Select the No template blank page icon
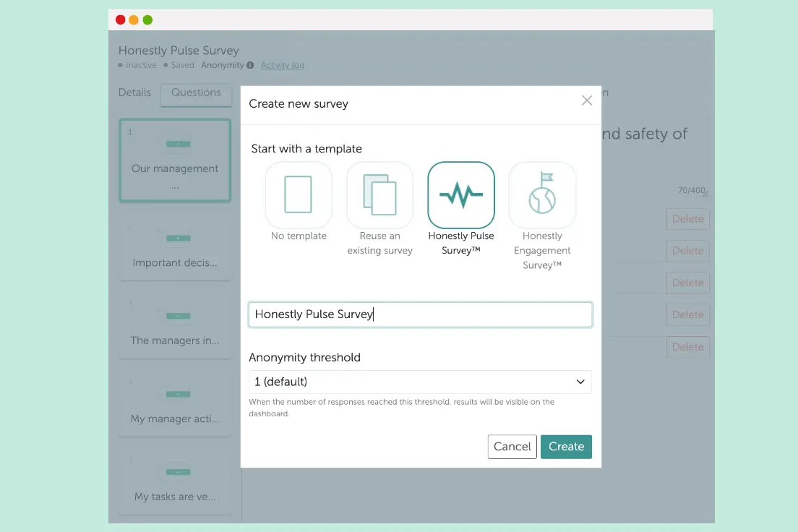The image size is (798, 532). click(x=299, y=194)
